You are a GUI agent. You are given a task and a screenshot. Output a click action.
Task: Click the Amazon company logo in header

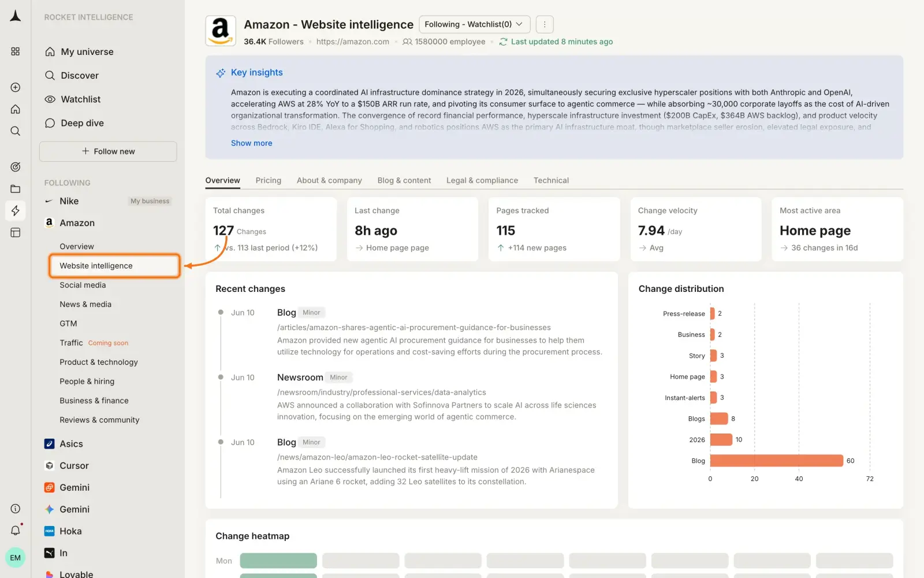pos(221,31)
